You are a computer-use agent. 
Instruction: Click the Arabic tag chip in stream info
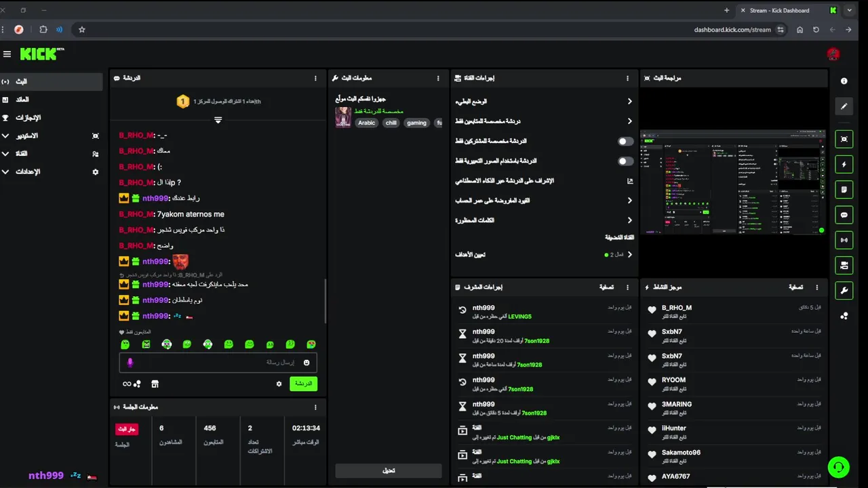(x=366, y=123)
